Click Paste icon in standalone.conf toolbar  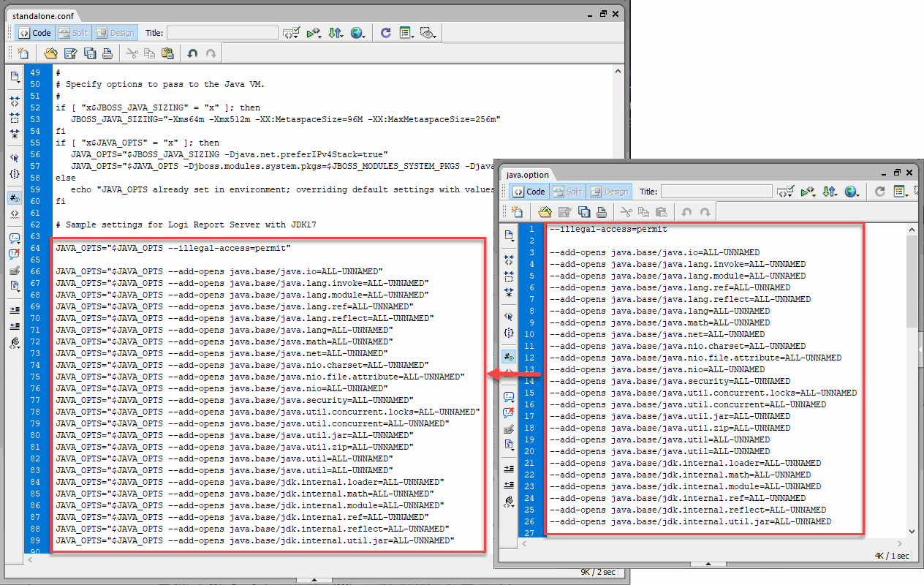pyautogui.click(x=167, y=53)
